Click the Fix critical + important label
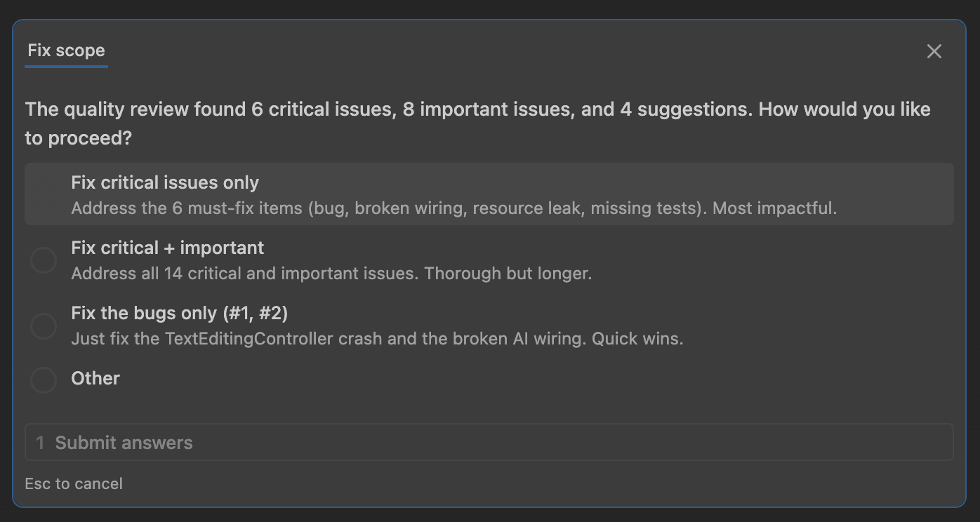This screenshot has width=980, height=522. (x=167, y=248)
